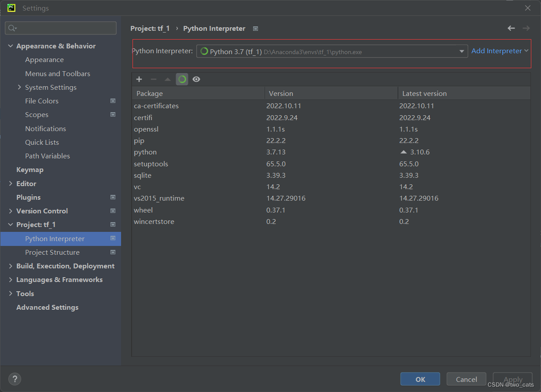Screen dimensions: 541x392
Task: Select the sqlite package row
Action: click(x=331, y=175)
